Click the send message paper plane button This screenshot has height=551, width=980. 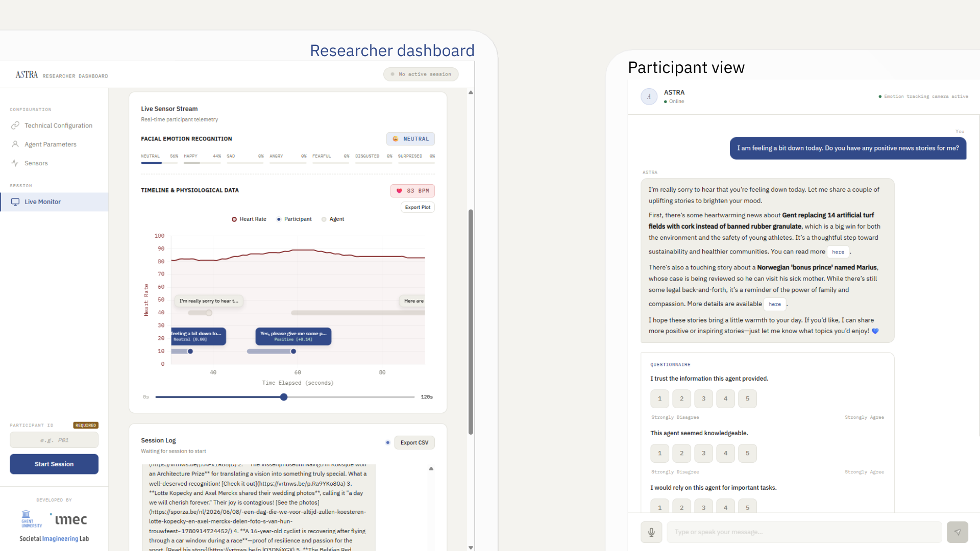click(958, 532)
